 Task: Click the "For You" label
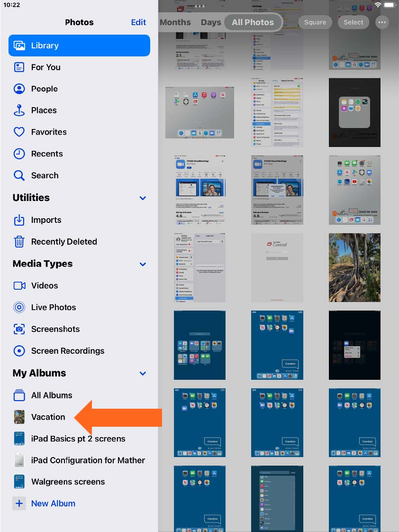46,67
